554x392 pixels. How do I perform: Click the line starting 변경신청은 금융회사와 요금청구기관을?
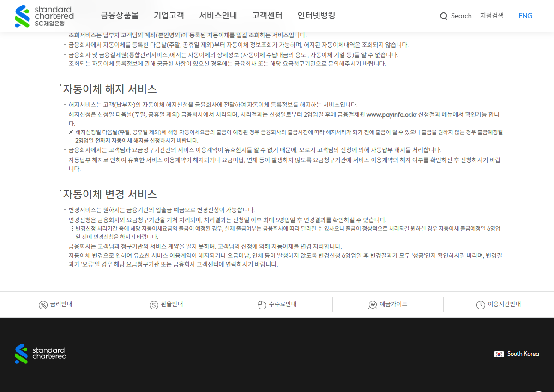[x=228, y=220]
